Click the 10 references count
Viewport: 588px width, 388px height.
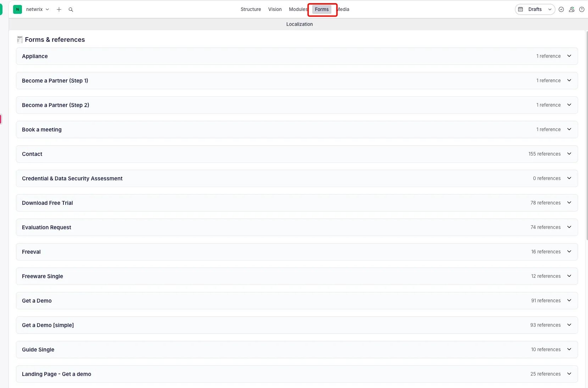tap(546, 349)
